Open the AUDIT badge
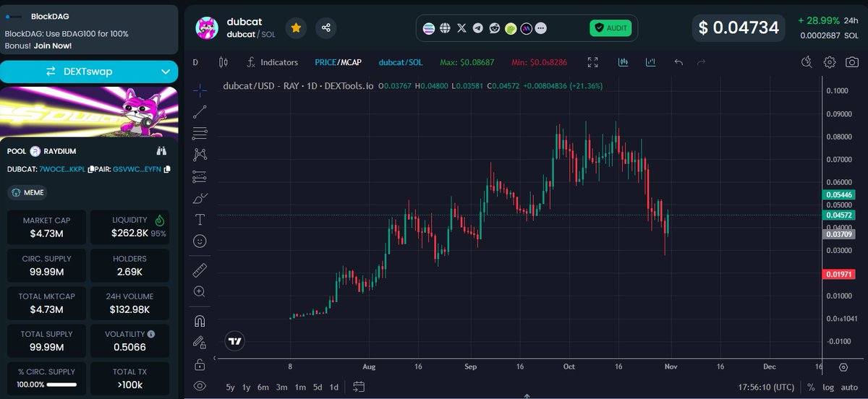The height and width of the screenshot is (399, 868). pyautogui.click(x=610, y=28)
